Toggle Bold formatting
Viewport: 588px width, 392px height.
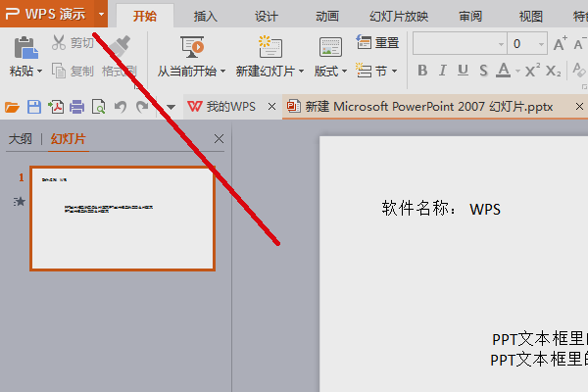coord(422,71)
